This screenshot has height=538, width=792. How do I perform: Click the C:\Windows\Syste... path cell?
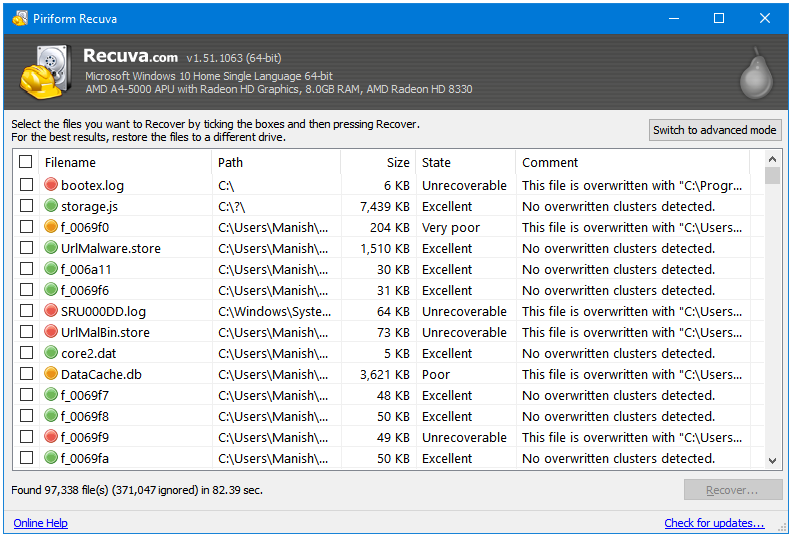(x=274, y=312)
